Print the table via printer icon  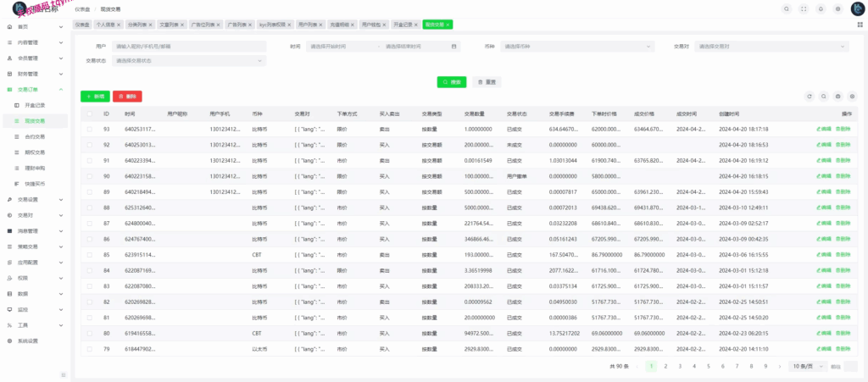(x=838, y=97)
